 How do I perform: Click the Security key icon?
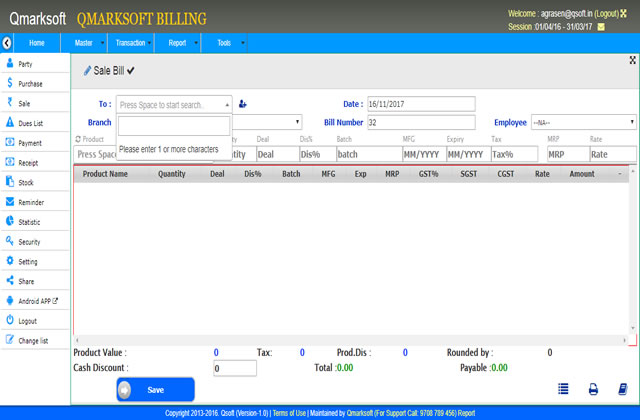pos(10,241)
